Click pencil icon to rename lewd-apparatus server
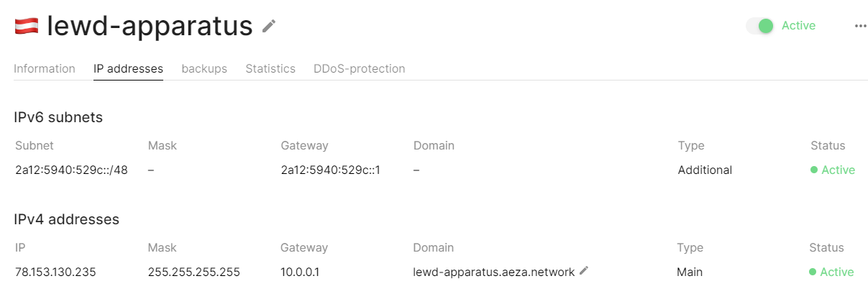Image resolution: width=868 pixels, height=294 pixels. point(269,26)
